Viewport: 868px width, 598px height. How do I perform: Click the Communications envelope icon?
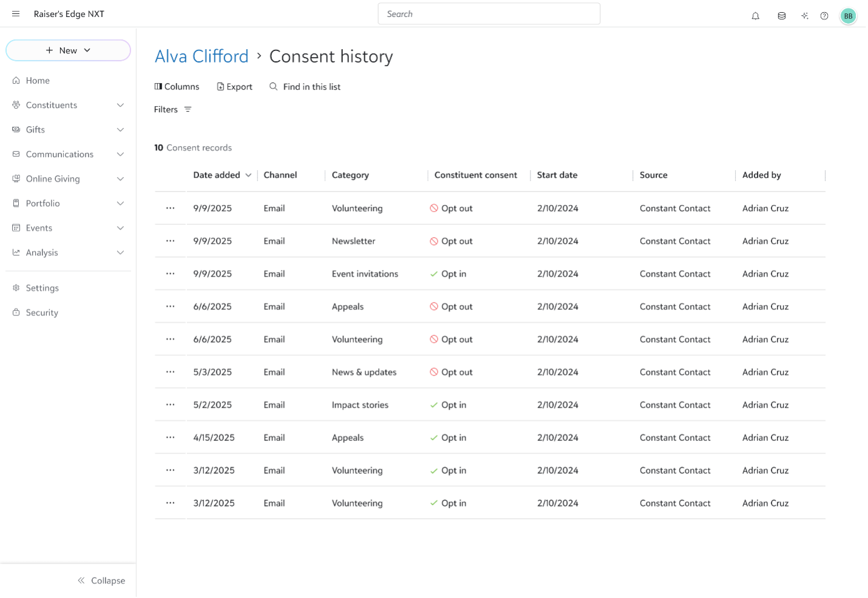[16, 154]
